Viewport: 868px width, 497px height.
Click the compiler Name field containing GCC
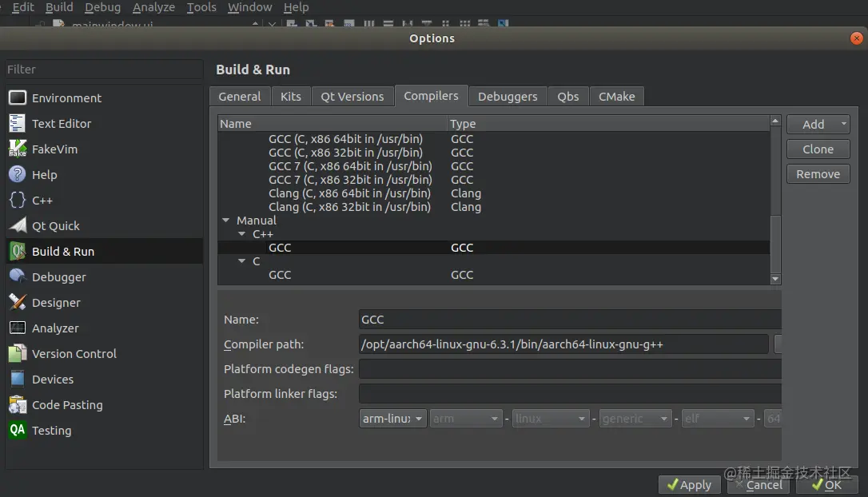570,320
